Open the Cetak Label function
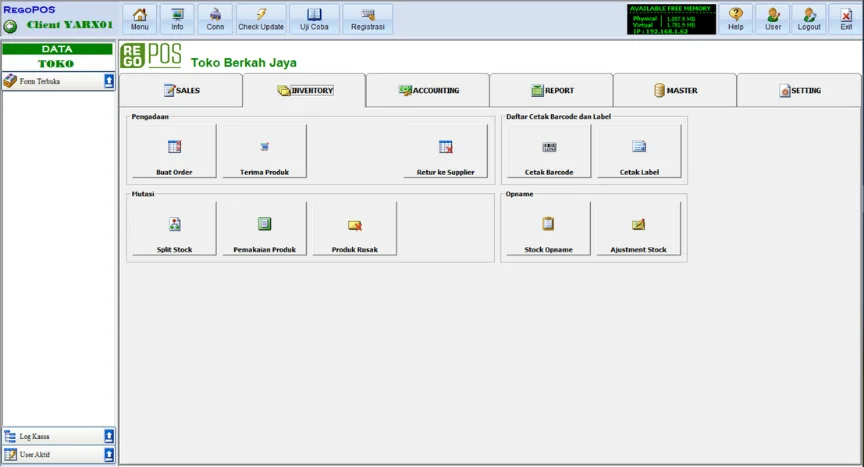This screenshot has height=467, width=864. click(x=639, y=152)
